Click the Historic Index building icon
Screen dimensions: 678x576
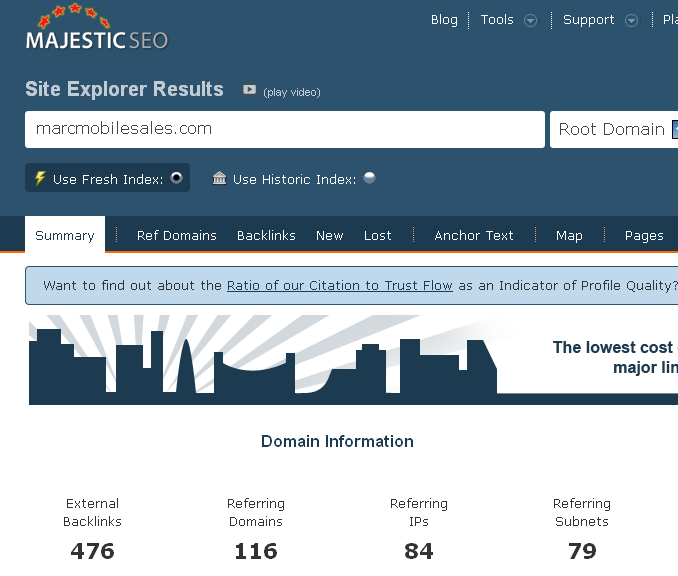(220, 179)
